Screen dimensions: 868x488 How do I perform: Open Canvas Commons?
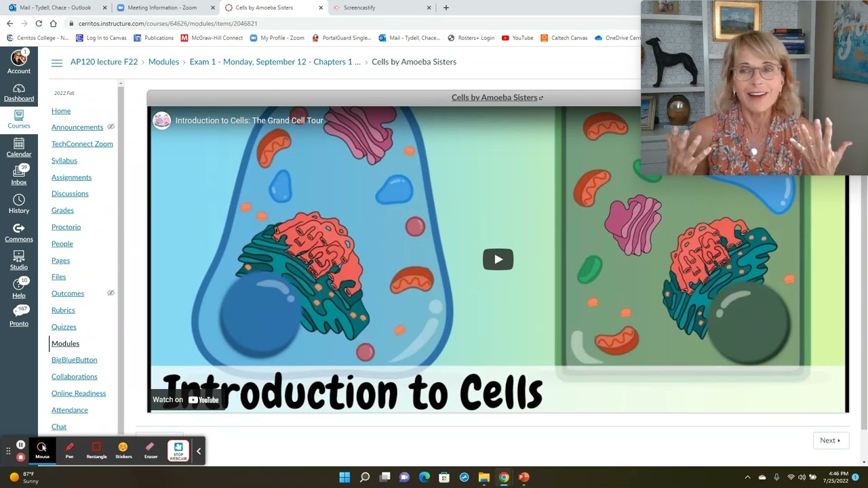(x=19, y=232)
